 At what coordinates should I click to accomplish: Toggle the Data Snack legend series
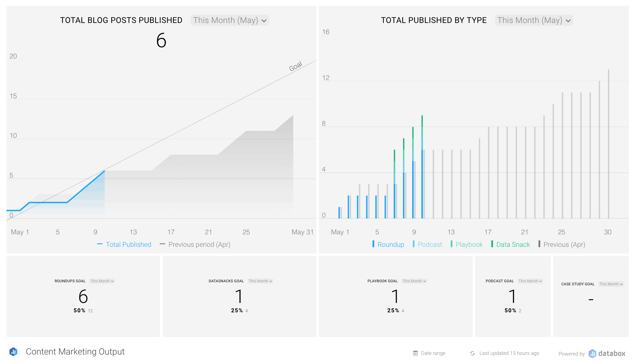(x=511, y=244)
